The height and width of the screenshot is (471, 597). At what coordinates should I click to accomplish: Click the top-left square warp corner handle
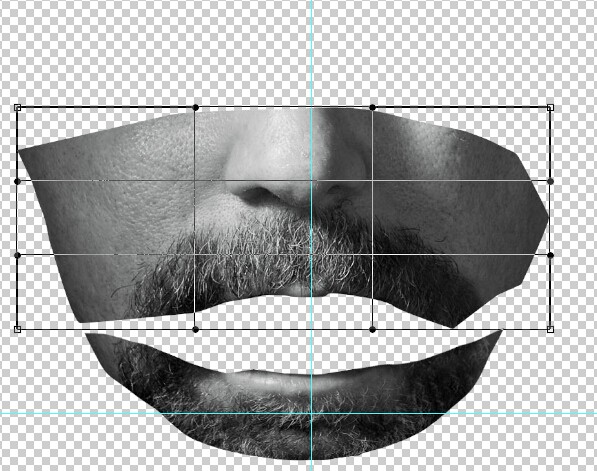[x=17, y=108]
